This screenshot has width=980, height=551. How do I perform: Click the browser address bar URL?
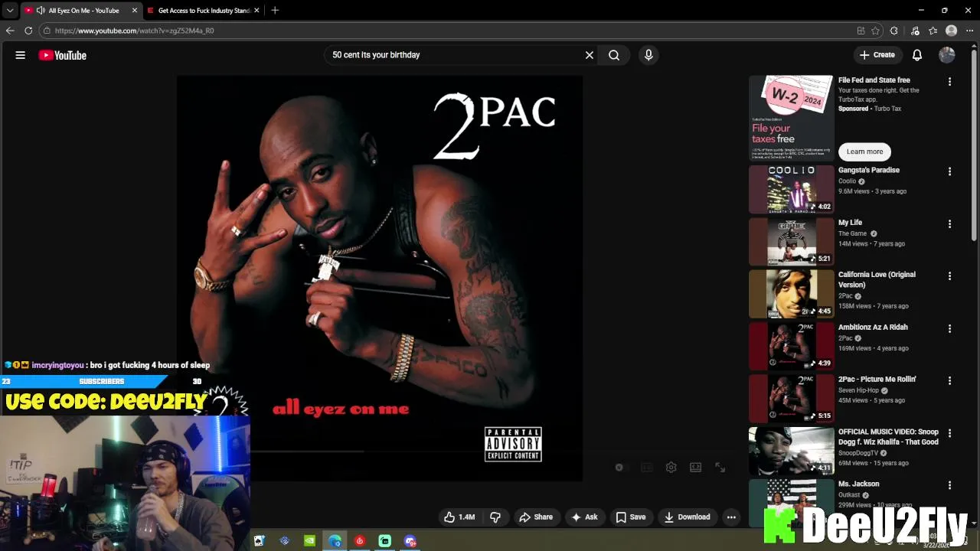point(134,31)
